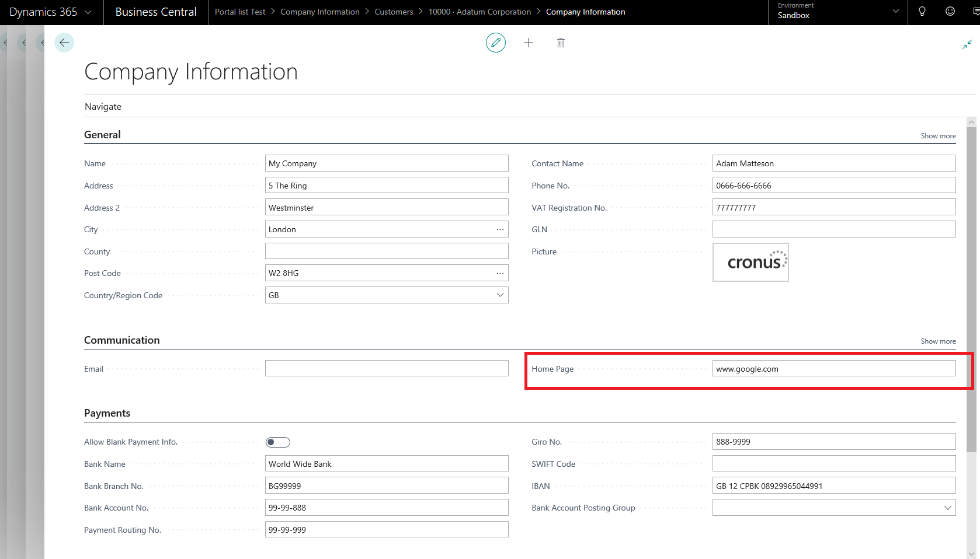The image size is (980, 559).
Task: Click Show more in the General section
Action: click(938, 135)
